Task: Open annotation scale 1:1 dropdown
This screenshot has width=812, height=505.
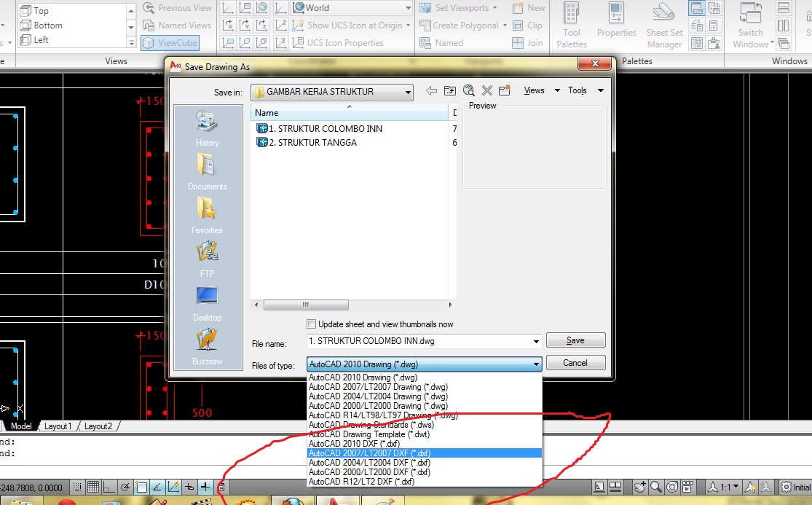Action: 723,487
